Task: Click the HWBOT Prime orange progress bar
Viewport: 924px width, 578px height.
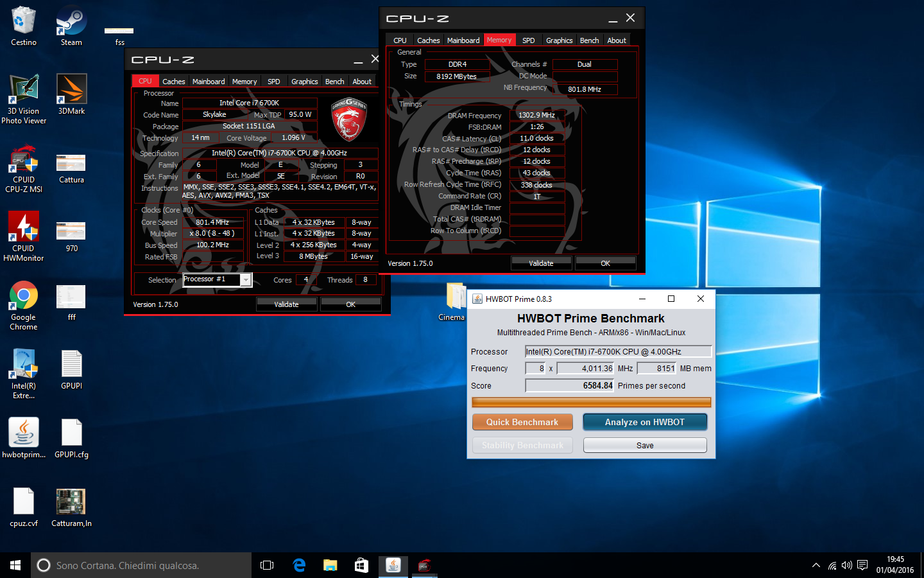Action: point(592,402)
